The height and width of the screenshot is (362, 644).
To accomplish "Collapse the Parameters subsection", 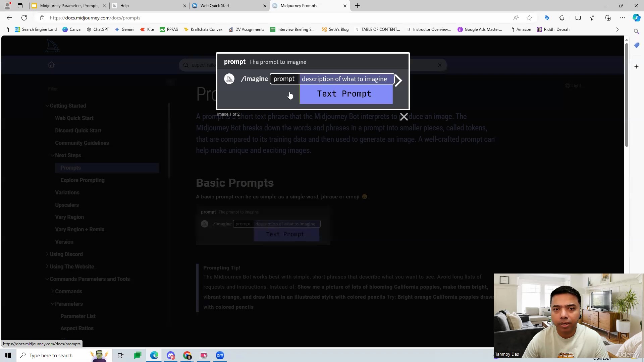I will (x=53, y=304).
